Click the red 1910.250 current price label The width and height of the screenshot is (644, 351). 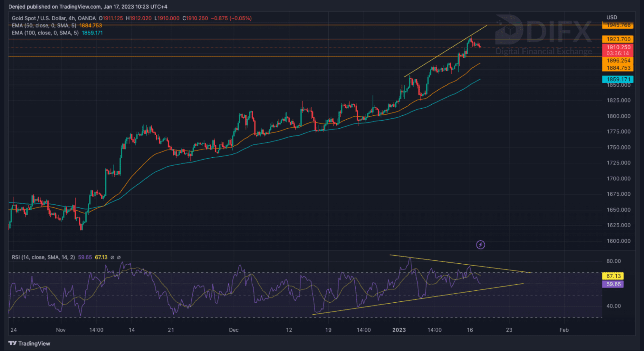pyautogui.click(x=618, y=47)
